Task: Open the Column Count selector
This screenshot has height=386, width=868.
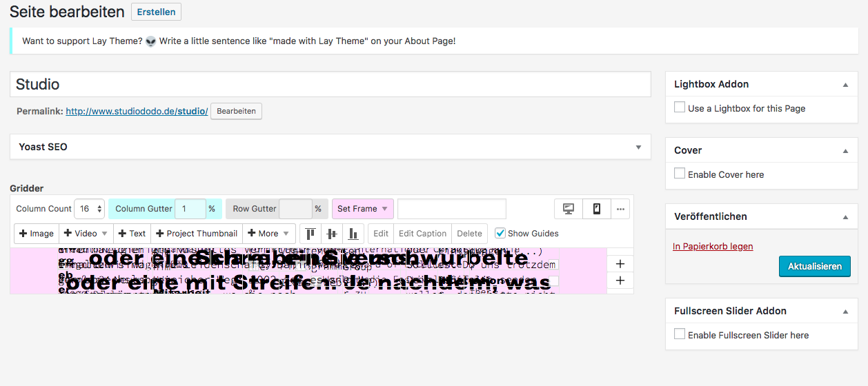Action: [x=89, y=209]
